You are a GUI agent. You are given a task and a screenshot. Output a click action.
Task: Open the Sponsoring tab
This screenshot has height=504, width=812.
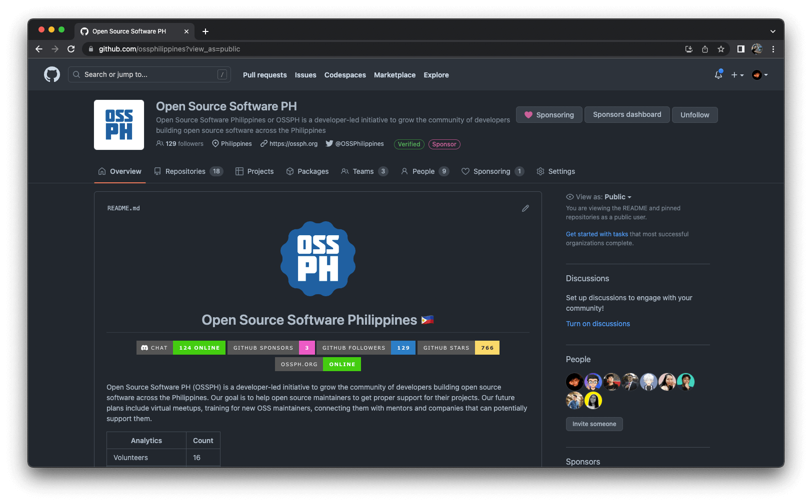492,171
